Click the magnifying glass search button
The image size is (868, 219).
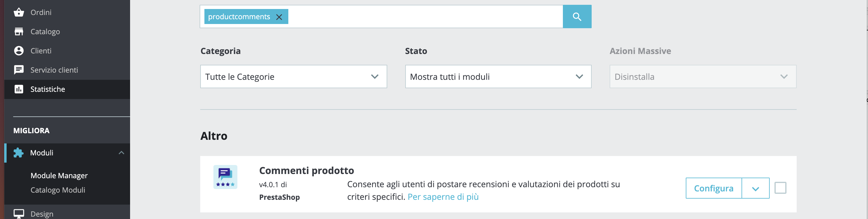pos(577,16)
